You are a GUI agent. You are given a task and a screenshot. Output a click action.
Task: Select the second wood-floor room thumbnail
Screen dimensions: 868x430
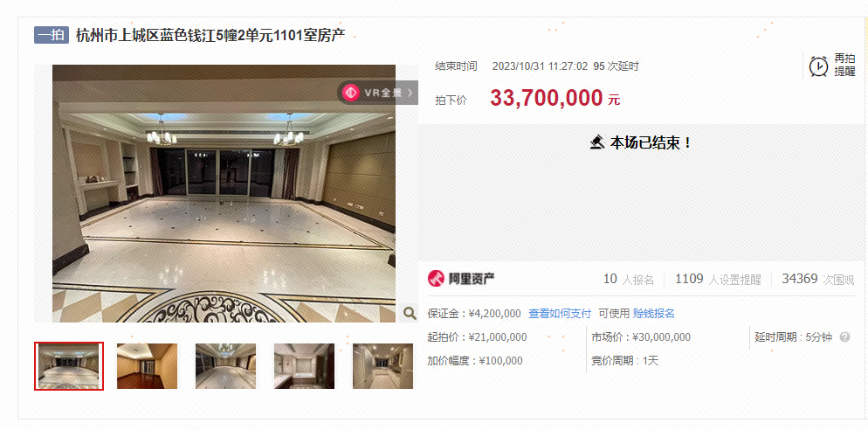(x=148, y=365)
